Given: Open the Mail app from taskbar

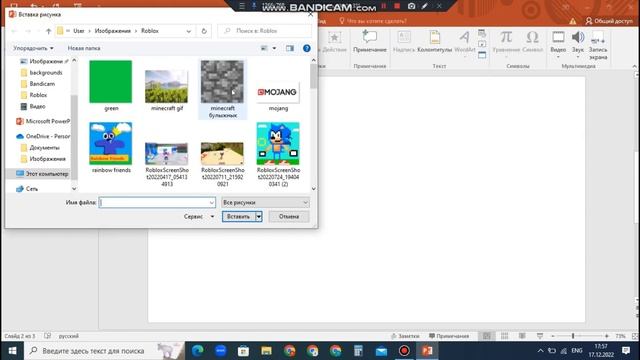Looking at the screenshot, I should click(x=381, y=351).
